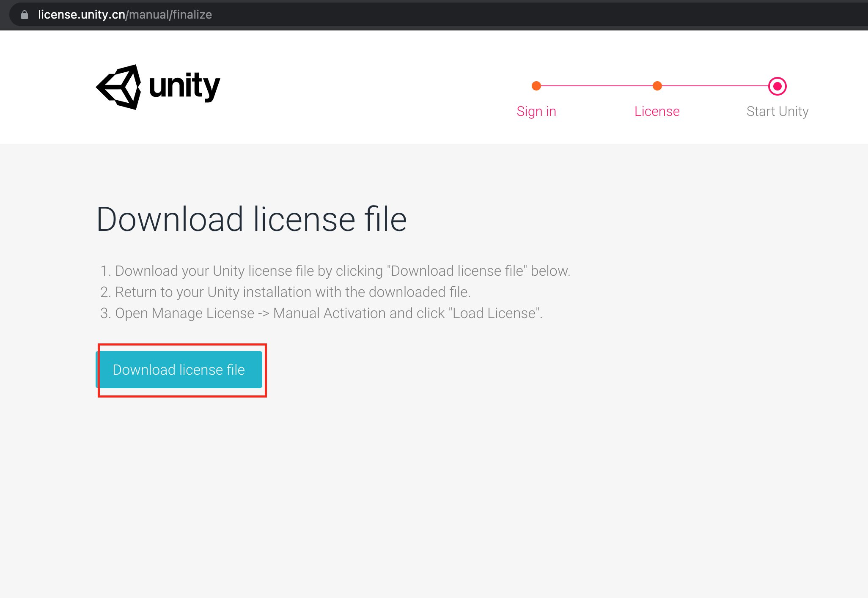Select the Sign in step label
The width and height of the screenshot is (868, 598).
coord(536,111)
